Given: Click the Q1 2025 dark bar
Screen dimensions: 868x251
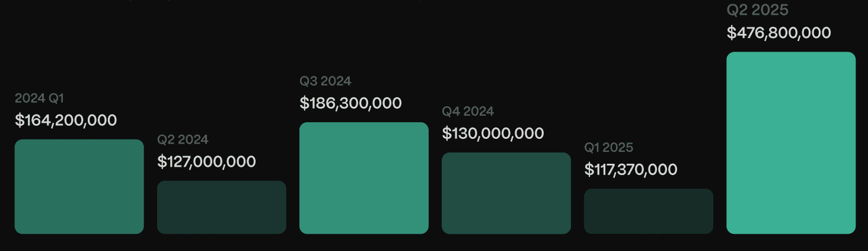Looking at the screenshot, I should (x=648, y=211).
